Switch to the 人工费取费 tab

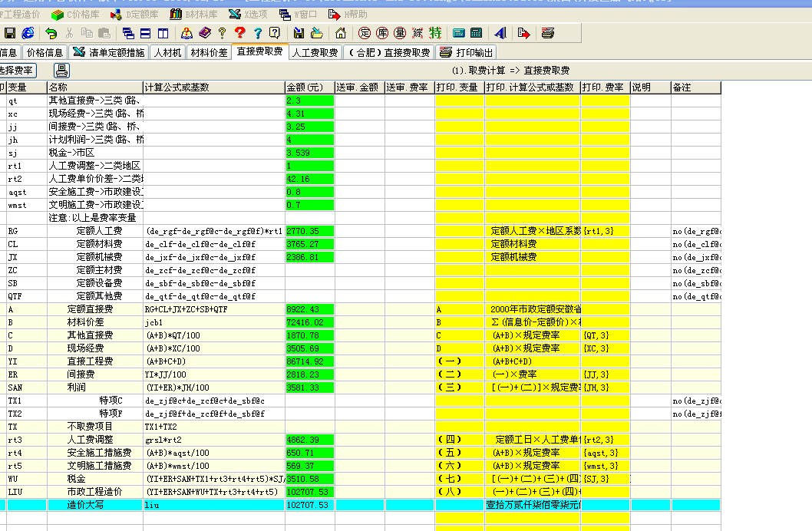click(315, 52)
